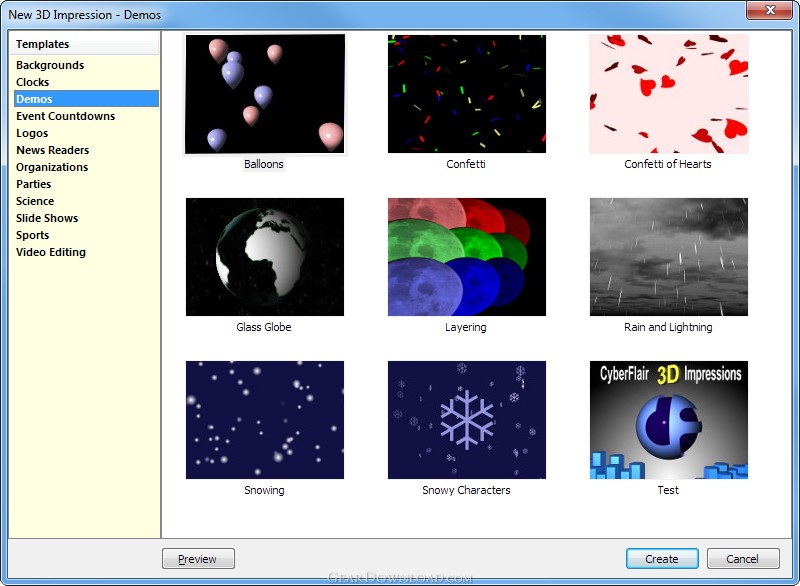The height and width of the screenshot is (586, 800).
Task: Select the highlighted Demos category
Action: click(x=86, y=99)
